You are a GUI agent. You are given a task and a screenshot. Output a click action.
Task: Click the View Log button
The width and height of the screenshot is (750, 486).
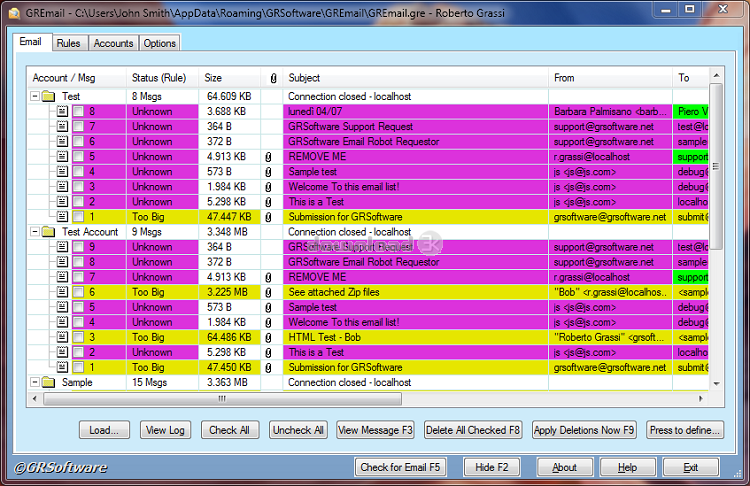click(x=165, y=430)
